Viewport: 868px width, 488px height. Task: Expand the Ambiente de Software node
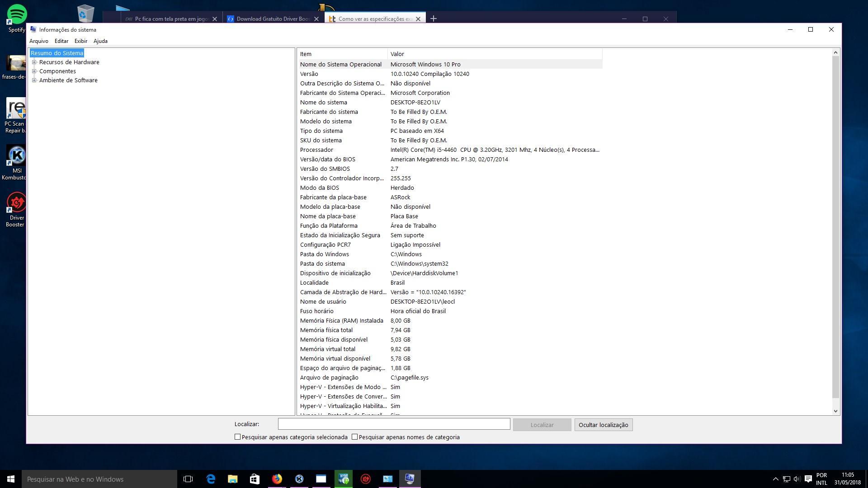(34, 80)
